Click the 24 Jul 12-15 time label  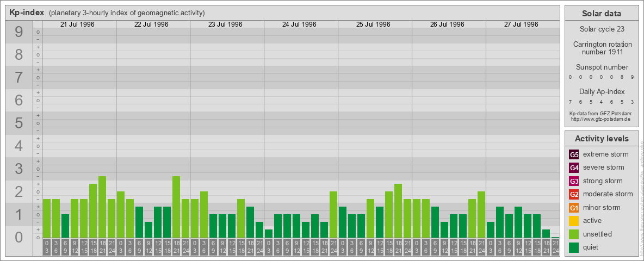tap(306, 247)
